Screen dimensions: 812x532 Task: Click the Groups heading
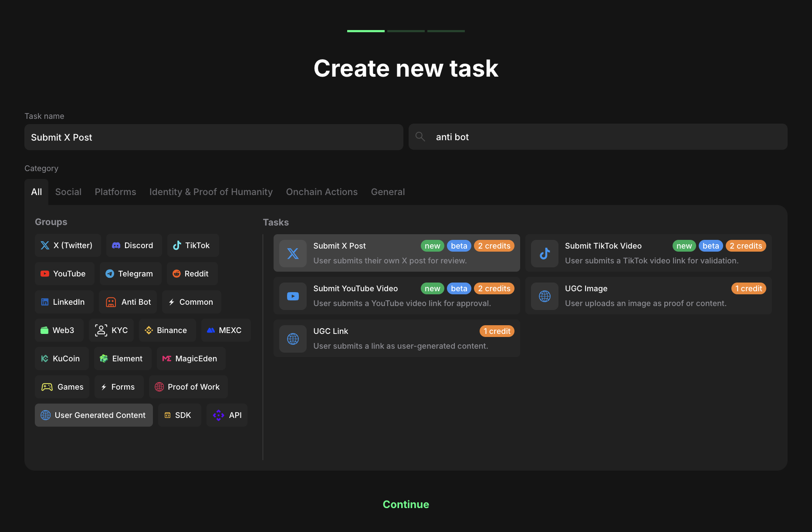coord(51,222)
